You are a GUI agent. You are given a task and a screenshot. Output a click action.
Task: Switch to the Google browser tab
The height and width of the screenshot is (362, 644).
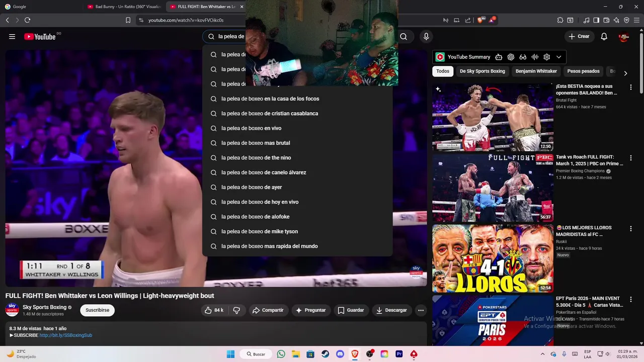pos(41,7)
